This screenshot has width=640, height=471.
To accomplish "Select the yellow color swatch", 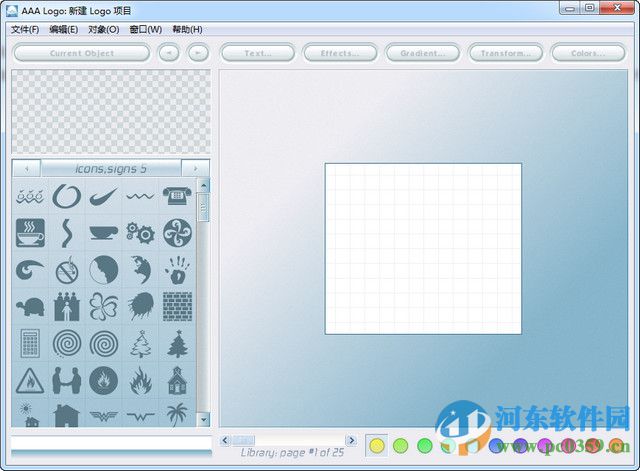I will 377,445.
